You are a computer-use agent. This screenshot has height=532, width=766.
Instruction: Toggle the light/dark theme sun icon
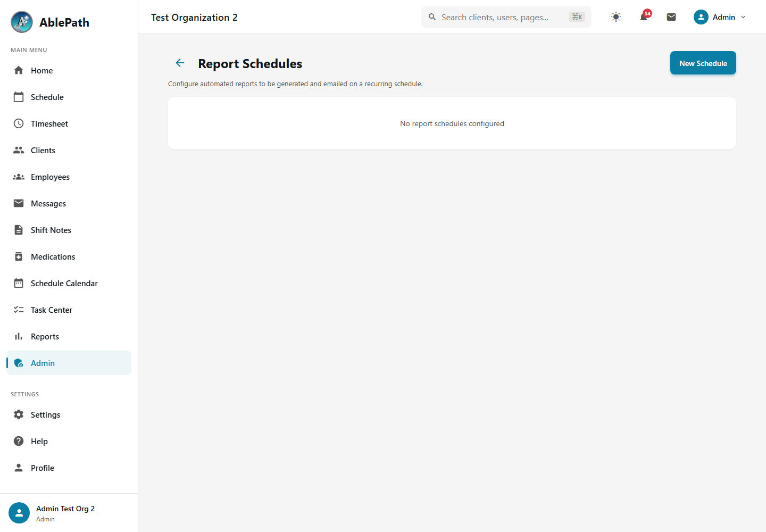tap(616, 17)
